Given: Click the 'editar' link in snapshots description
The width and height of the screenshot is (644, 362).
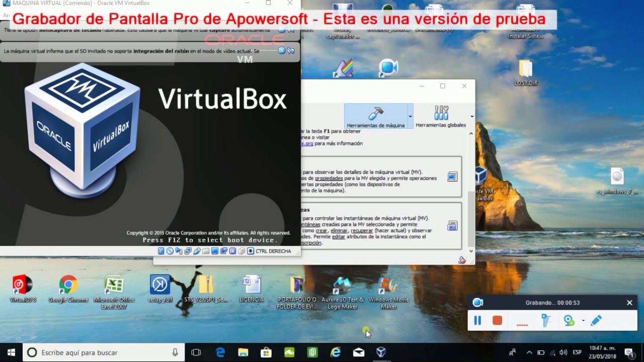Looking at the screenshot, I should click(339, 237).
